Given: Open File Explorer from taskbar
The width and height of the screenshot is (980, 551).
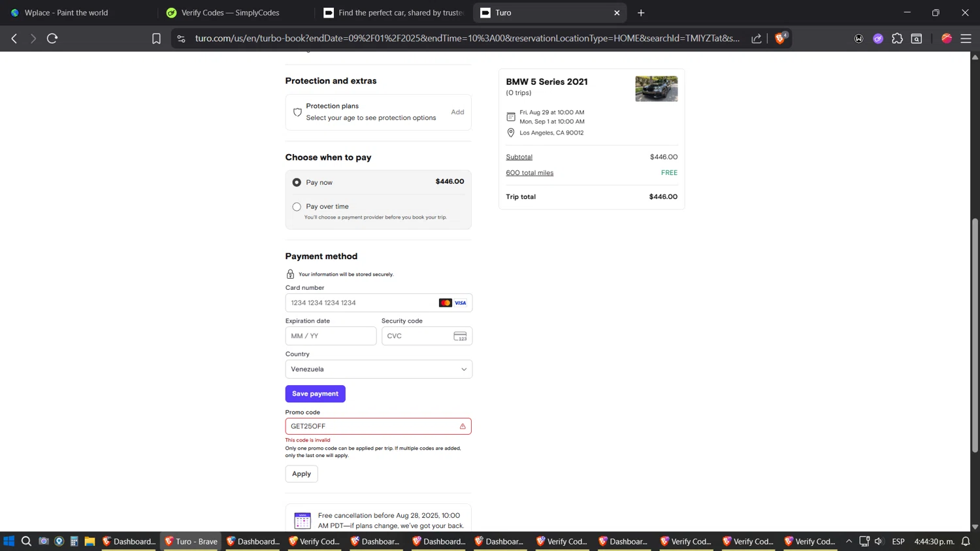Looking at the screenshot, I should click(90, 541).
